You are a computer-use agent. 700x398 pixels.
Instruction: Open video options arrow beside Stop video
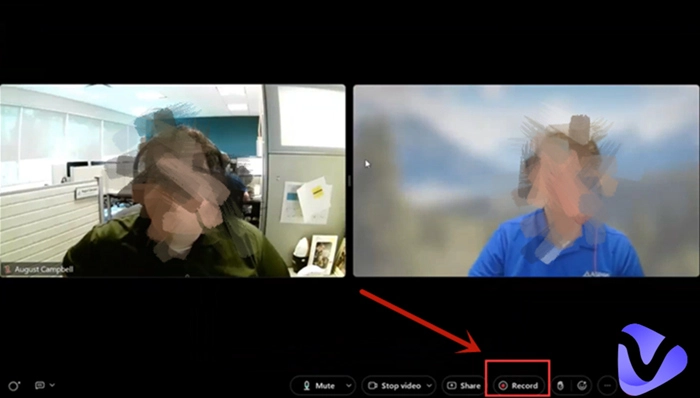coord(430,386)
